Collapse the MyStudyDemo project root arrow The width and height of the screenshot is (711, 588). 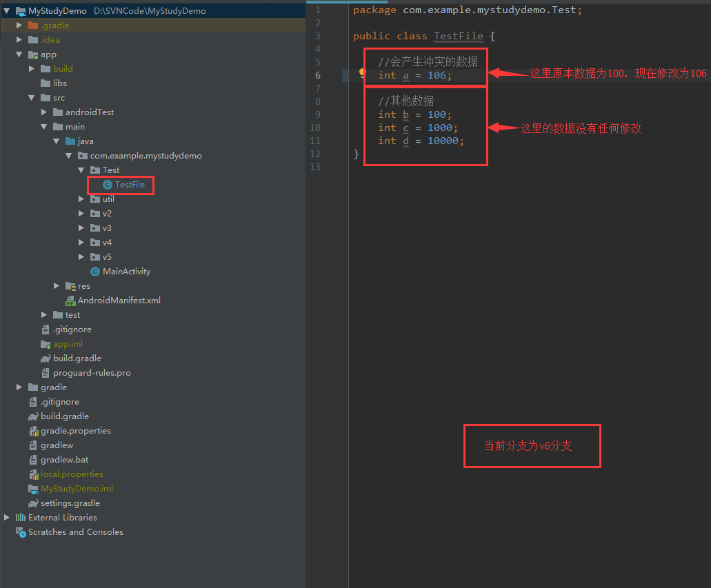tap(7, 10)
